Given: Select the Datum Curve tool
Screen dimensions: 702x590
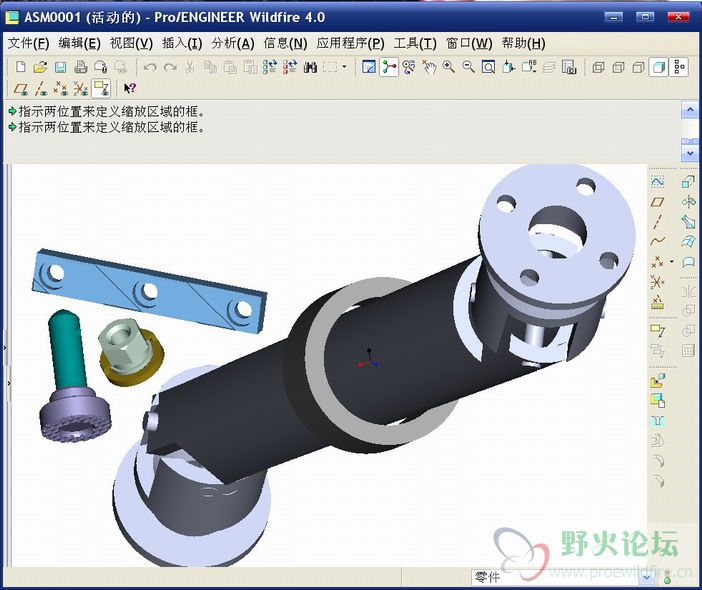Looking at the screenshot, I should point(657,242).
